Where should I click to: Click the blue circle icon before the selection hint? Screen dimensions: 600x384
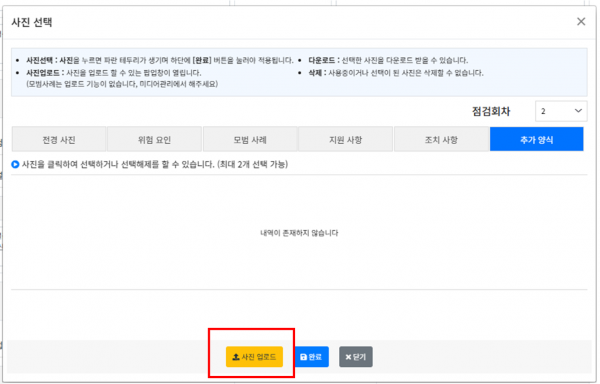coord(15,165)
